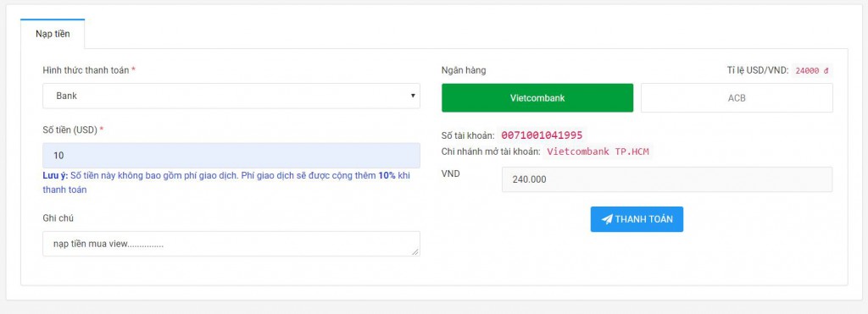
Task: Click the resize handle of the note textarea
Action: 415,252
